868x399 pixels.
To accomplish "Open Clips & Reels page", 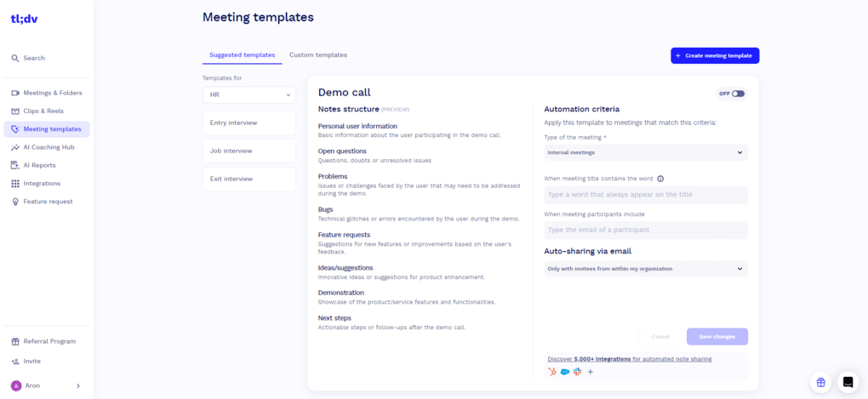I will (x=47, y=111).
